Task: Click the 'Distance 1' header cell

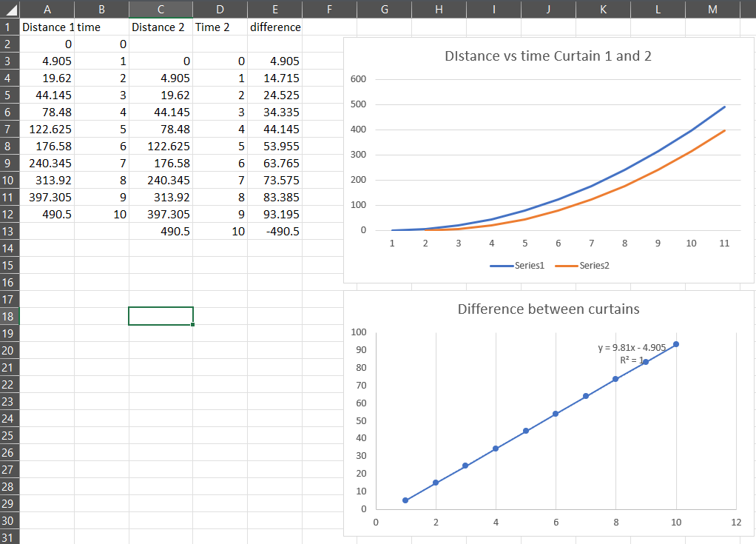Action: coord(47,27)
